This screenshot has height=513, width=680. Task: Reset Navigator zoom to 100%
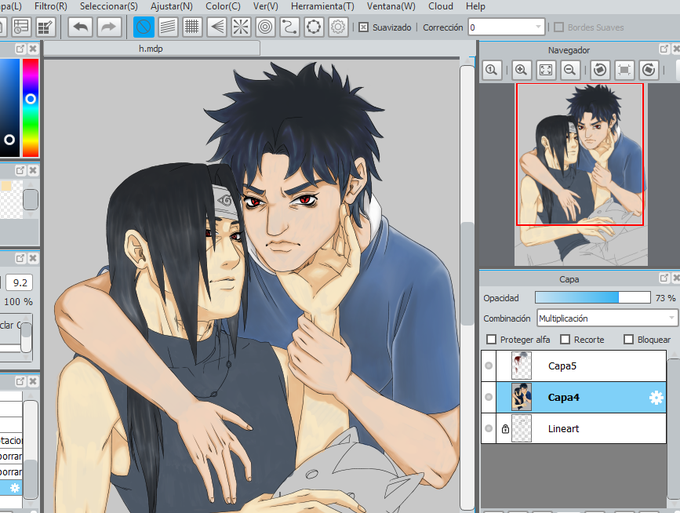[x=491, y=70]
